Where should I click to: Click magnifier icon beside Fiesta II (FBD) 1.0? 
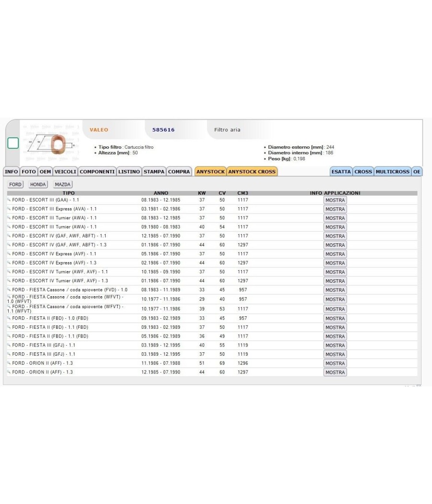9,318
